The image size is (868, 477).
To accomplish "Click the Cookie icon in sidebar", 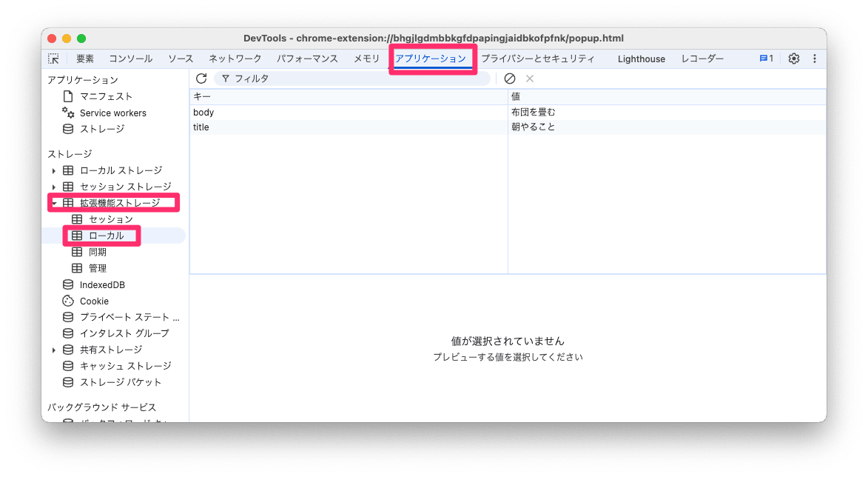I will coord(68,301).
